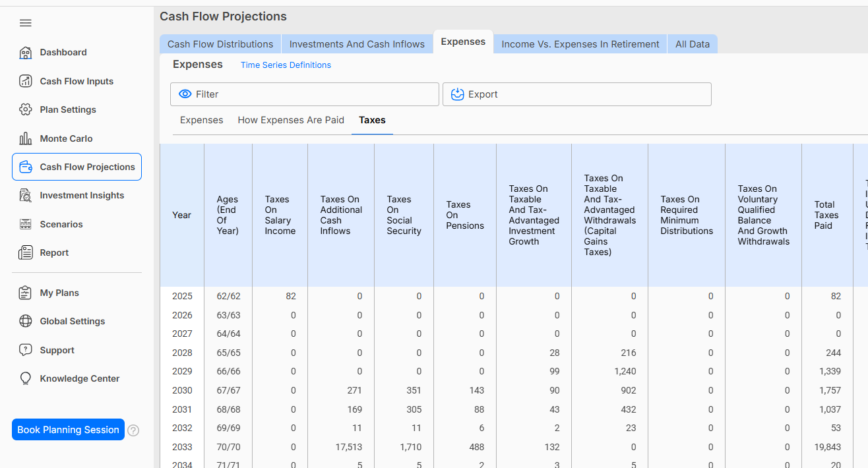Click the Export download icon
This screenshot has height=468, width=868.
pyautogui.click(x=458, y=94)
